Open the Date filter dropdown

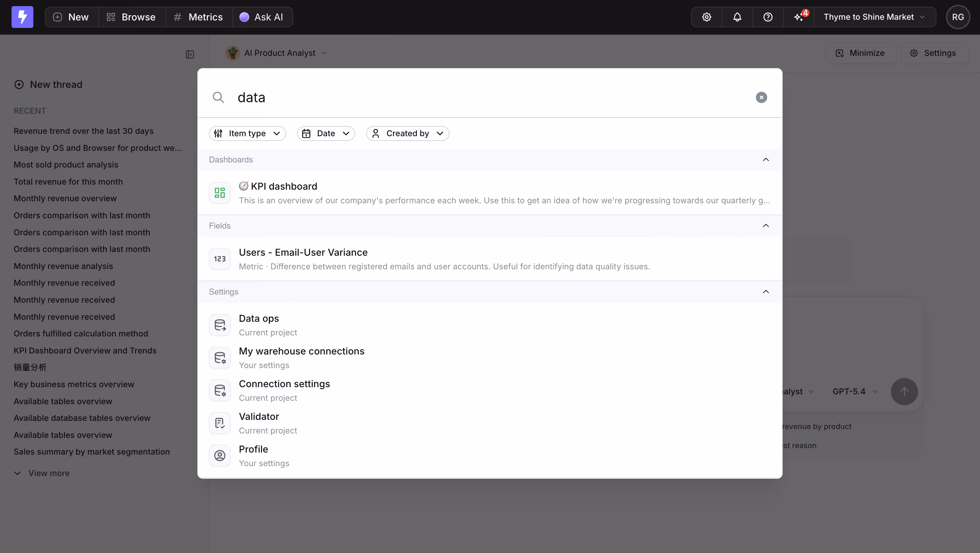(x=326, y=133)
